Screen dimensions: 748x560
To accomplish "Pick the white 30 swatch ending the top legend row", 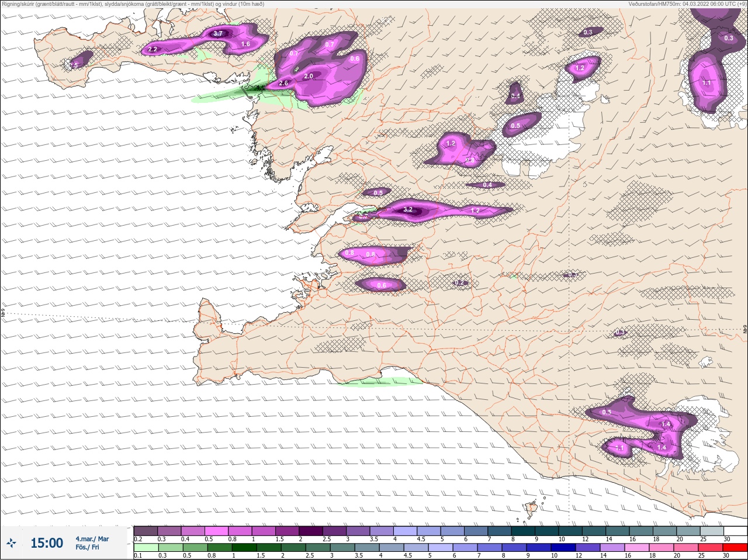I will pyautogui.click(x=735, y=531).
